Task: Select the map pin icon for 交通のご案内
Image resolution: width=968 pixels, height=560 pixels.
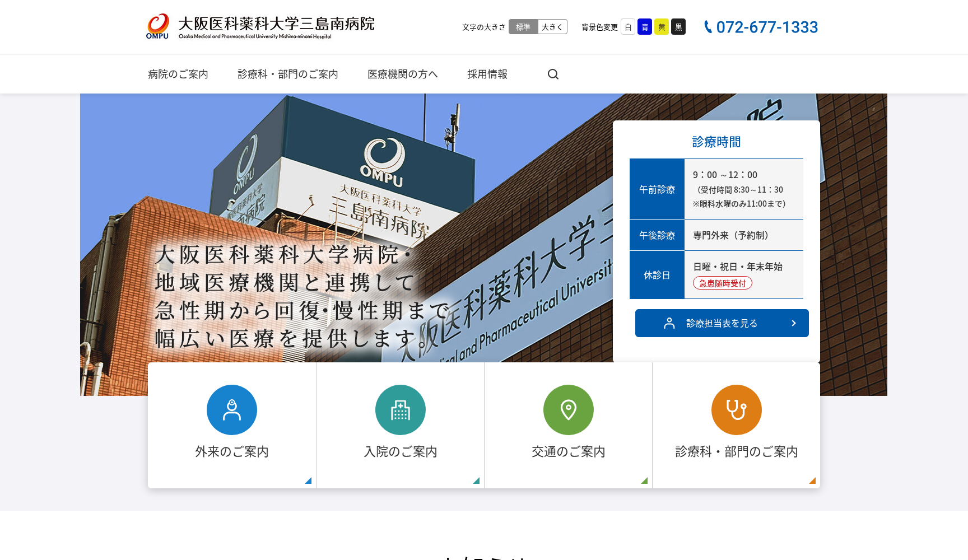Action: (568, 409)
